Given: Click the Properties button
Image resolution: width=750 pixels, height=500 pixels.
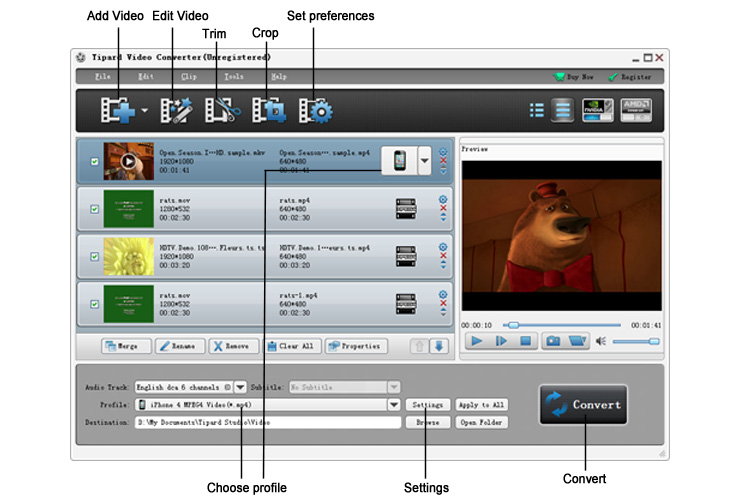Looking at the screenshot, I should pyautogui.click(x=356, y=346).
